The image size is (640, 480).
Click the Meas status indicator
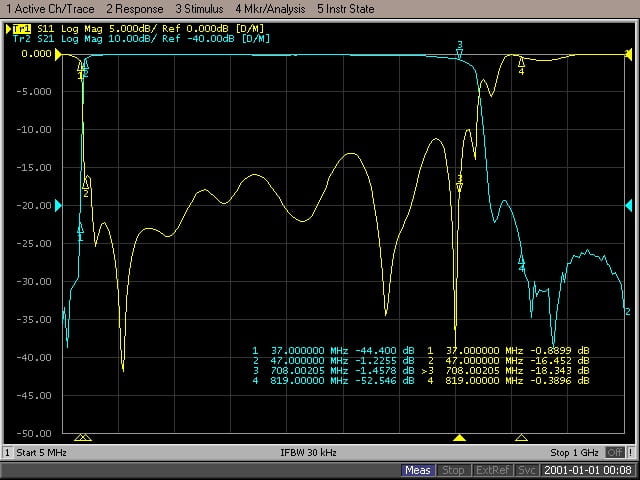point(418,470)
